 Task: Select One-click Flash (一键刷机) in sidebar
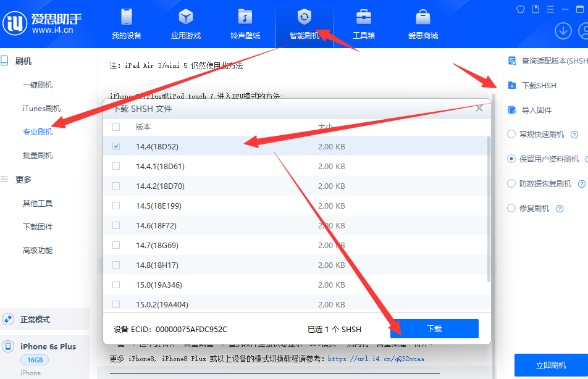click(38, 85)
